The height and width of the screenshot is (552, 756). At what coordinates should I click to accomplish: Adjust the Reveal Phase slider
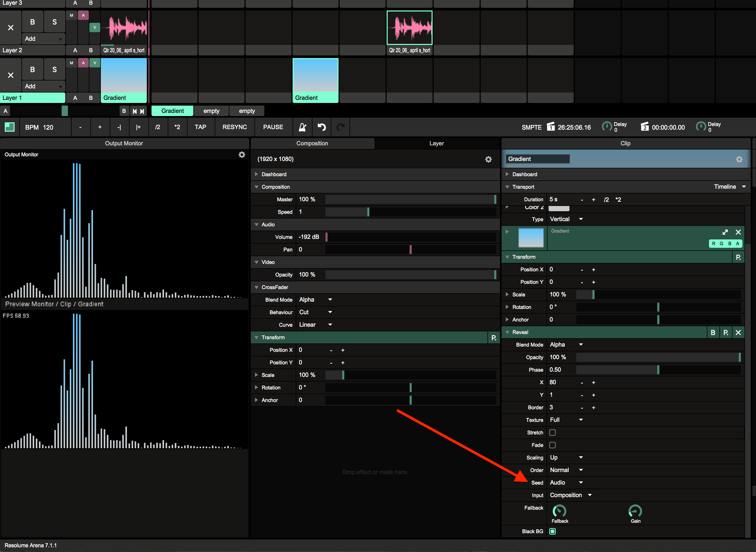point(658,370)
